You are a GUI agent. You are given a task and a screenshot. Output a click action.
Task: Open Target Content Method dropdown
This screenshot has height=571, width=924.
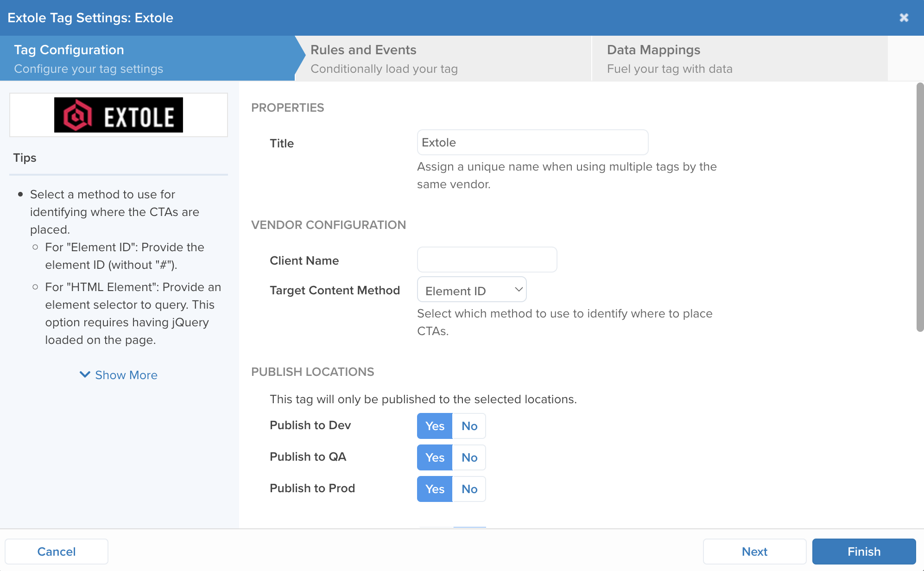pyautogui.click(x=472, y=290)
